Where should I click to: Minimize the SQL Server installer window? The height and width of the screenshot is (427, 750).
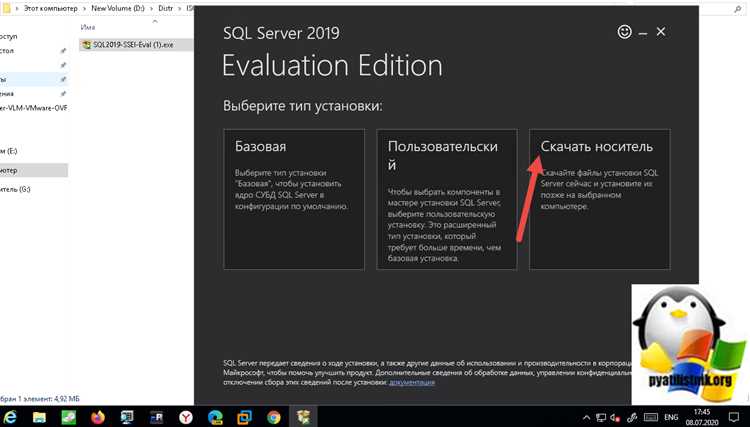pos(643,33)
